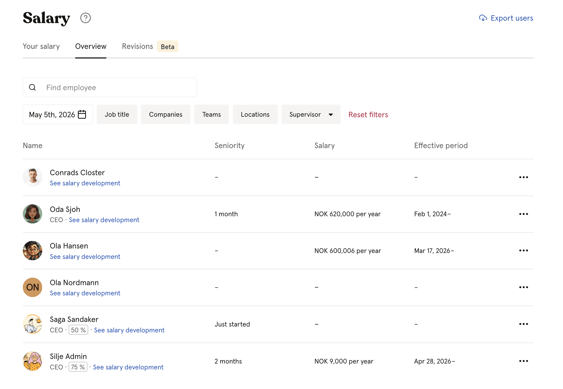This screenshot has height=389, width=563.
Task: Open Conrads Closter's See salary development link
Action: tap(85, 183)
